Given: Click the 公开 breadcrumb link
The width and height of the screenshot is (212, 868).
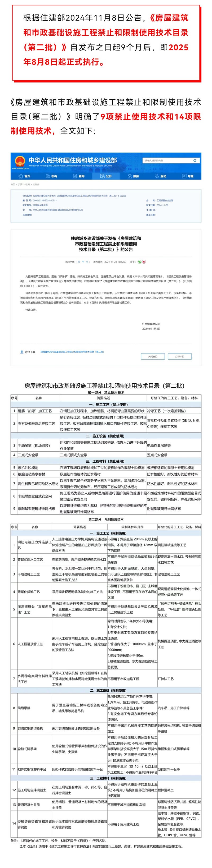Looking at the screenshot, I should pos(20,184).
